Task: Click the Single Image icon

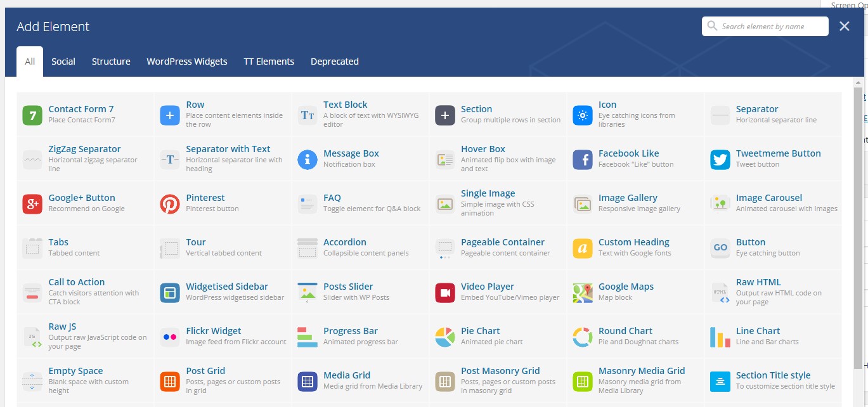Action: pyautogui.click(x=445, y=204)
